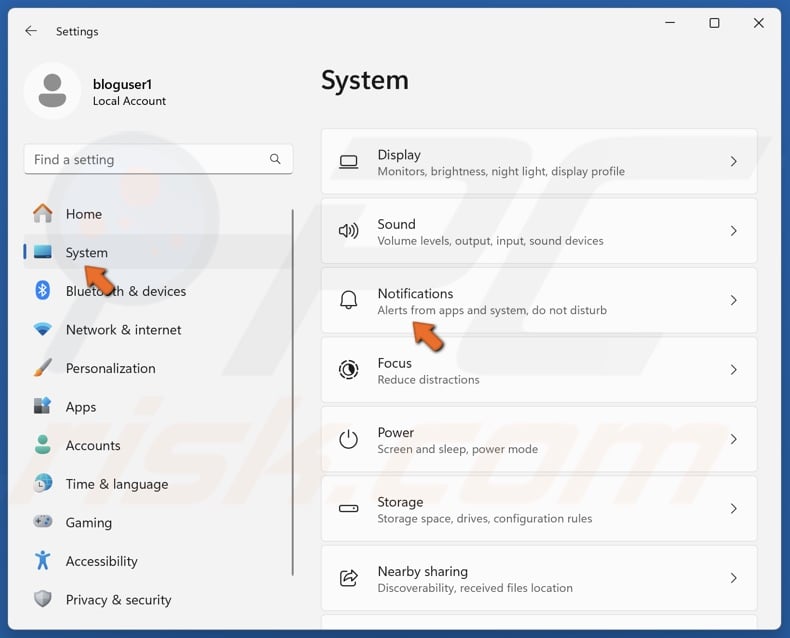Click the Apps icon in sidebar
This screenshot has width=790, height=638.
click(x=43, y=406)
